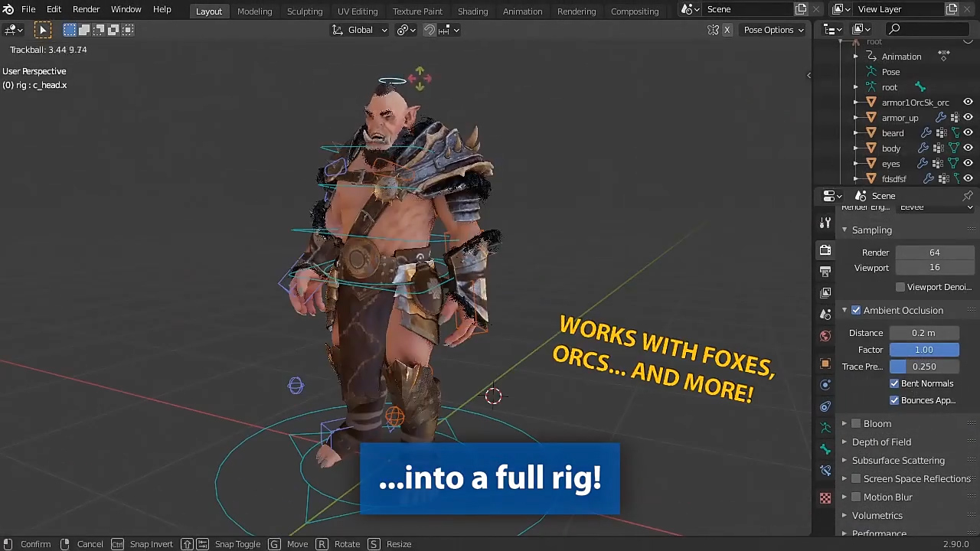
Task: Choose the Subtract Selection mode icon
Action: click(x=99, y=30)
